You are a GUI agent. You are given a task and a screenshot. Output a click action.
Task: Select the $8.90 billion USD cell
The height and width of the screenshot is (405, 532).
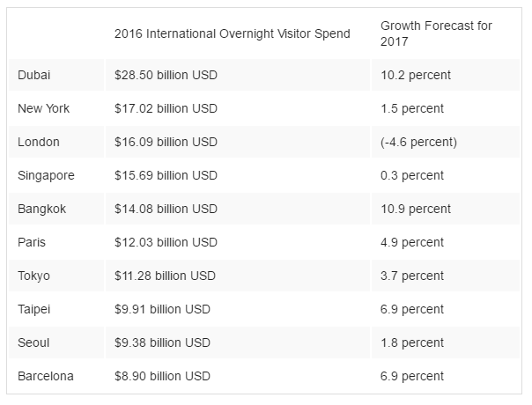coord(163,377)
